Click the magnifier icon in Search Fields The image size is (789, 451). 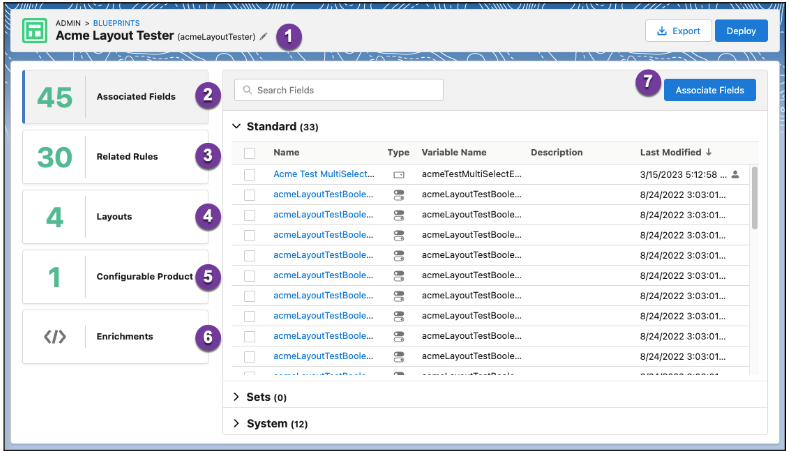click(247, 90)
